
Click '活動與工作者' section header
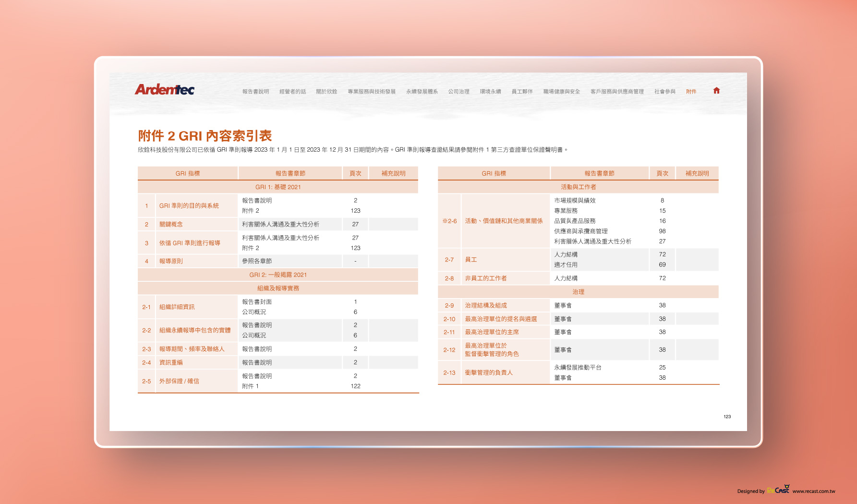click(578, 187)
